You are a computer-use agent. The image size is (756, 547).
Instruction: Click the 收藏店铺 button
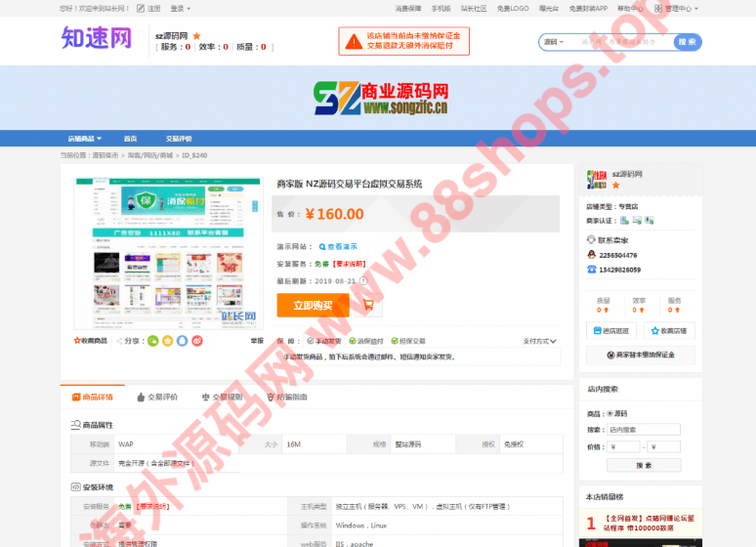(x=668, y=330)
